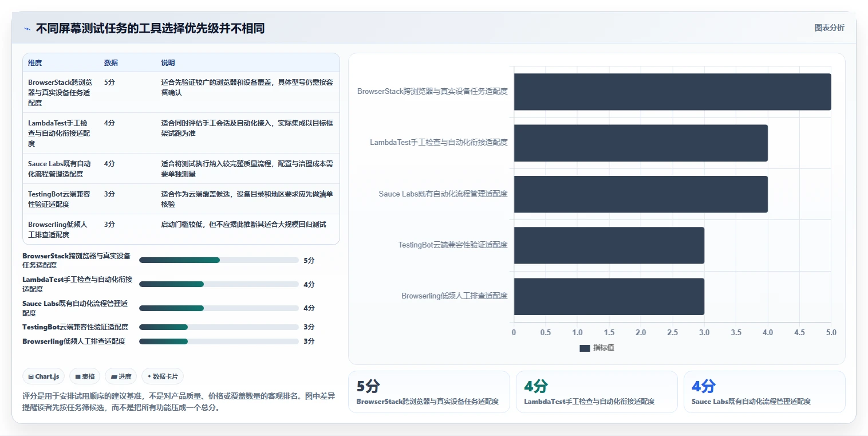Click the BrowserStack y-axis label in chart
This screenshot has height=436, width=868.
click(432, 92)
